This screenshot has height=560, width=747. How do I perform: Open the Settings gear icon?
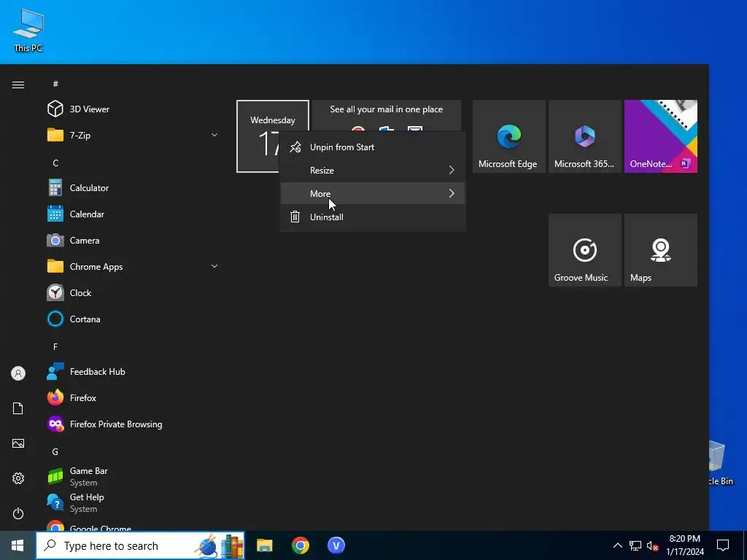[x=18, y=478]
